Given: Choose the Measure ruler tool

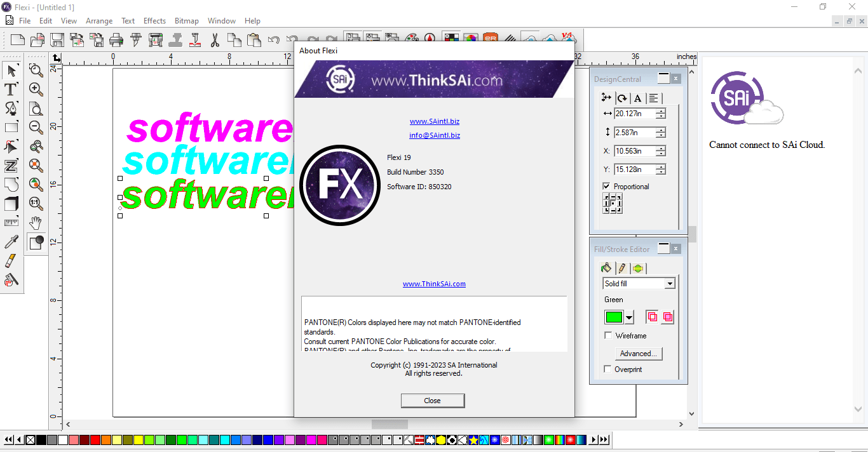Looking at the screenshot, I should tap(11, 223).
